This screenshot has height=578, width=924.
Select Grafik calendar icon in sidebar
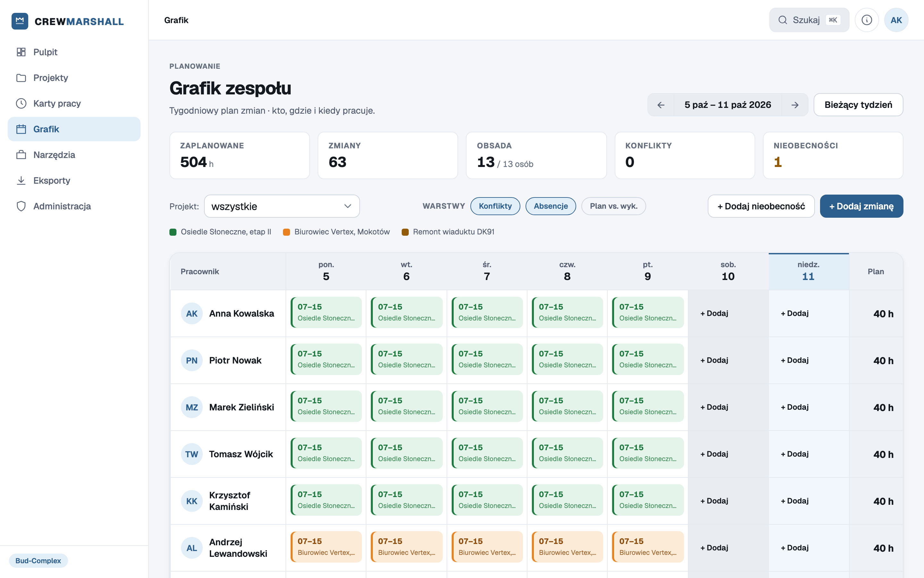point(21,129)
